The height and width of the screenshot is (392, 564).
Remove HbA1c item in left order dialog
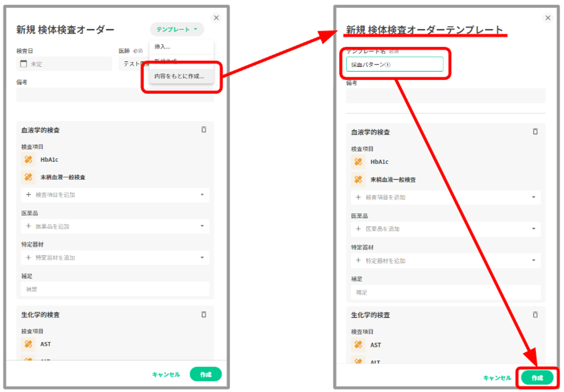(x=28, y=160)
